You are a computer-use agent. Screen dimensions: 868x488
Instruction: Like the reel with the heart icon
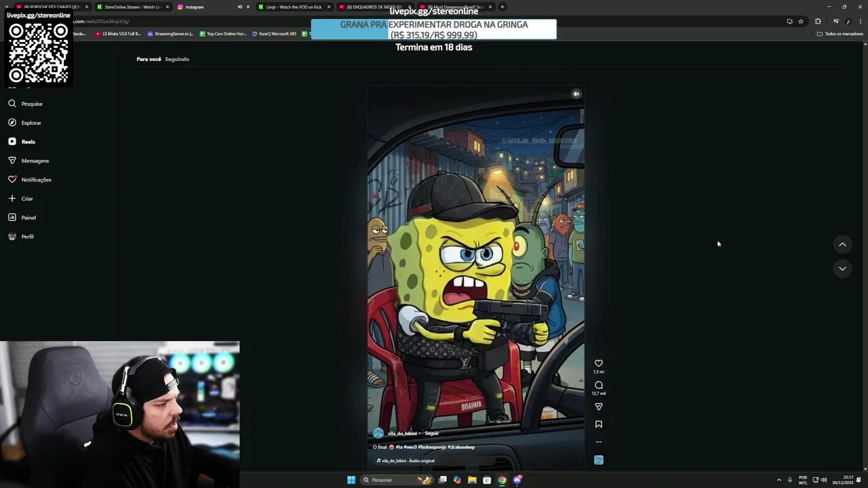(599, 363)
